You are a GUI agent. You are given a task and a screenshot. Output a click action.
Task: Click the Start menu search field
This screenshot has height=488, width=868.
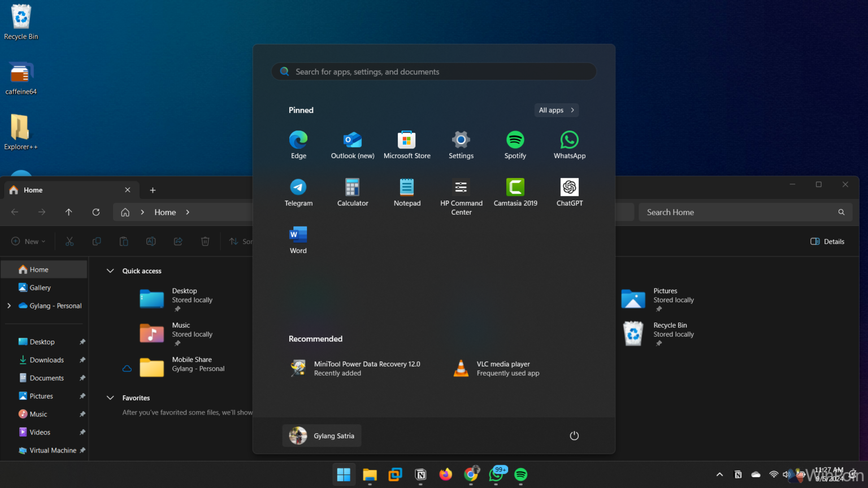pos(433,71)
